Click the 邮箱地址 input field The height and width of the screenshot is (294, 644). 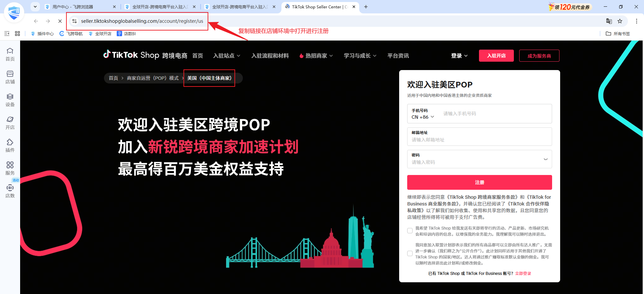(x=479, y=136)
